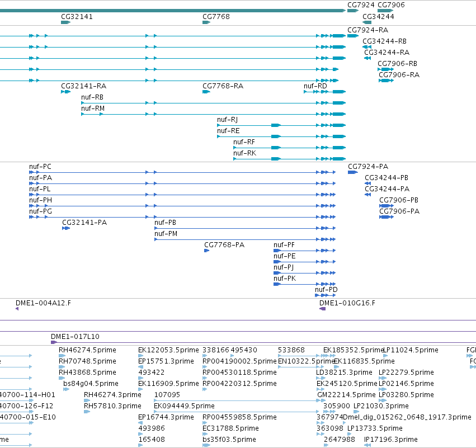Click the nuf-RE transcript label
Screen dimensions: 476x448
228,131
